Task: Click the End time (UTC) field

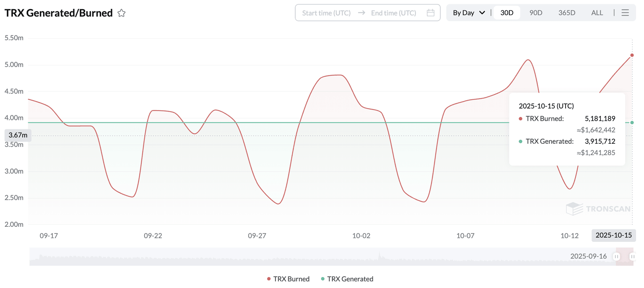Action: pyautogui.click(x=393, y=13)
